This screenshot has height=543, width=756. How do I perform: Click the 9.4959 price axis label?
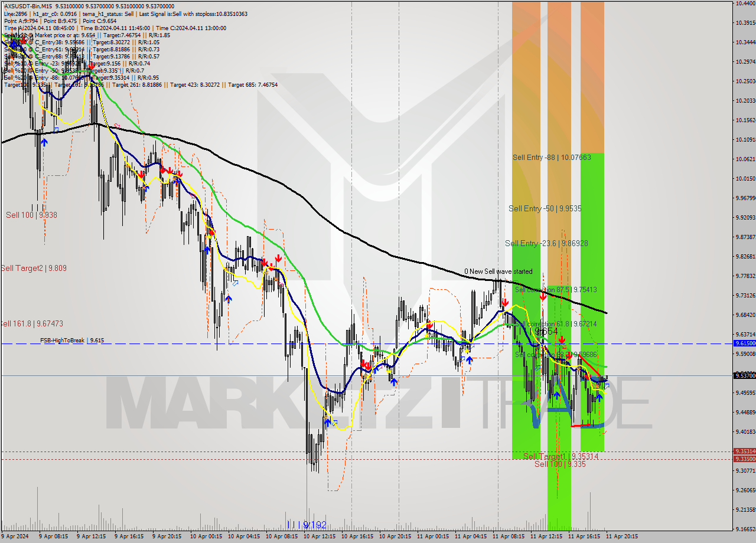pyautogui.click(x=745, y=392)
